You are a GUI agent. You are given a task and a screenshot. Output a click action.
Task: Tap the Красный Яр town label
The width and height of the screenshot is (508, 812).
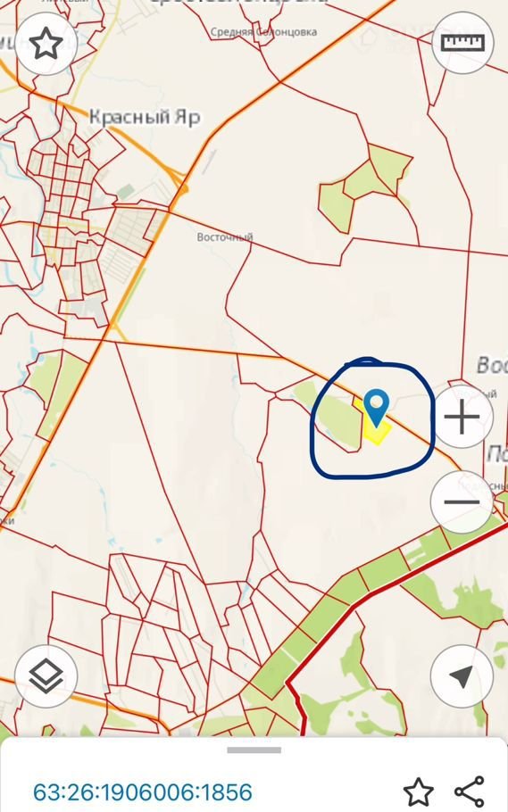[145, 117]
